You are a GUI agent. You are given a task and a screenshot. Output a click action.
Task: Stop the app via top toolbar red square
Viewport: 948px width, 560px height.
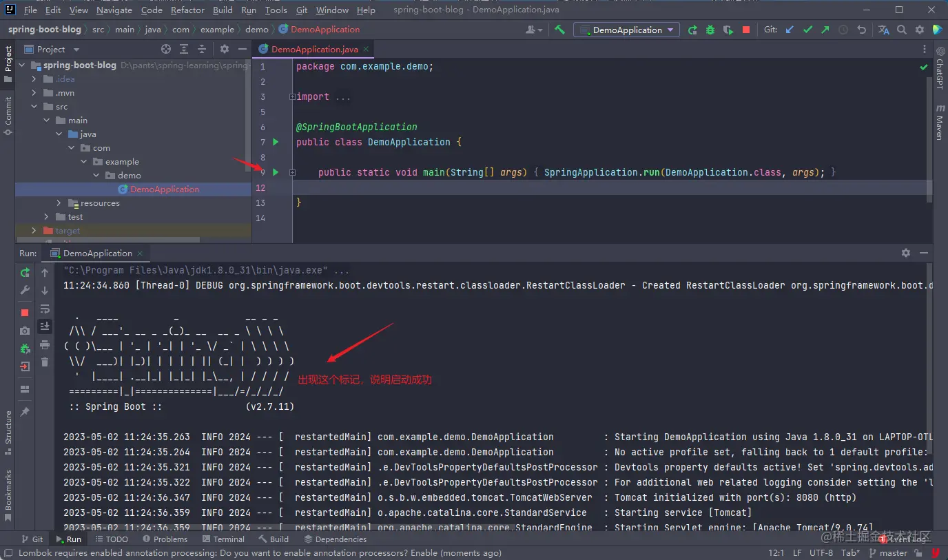point(746,30)
